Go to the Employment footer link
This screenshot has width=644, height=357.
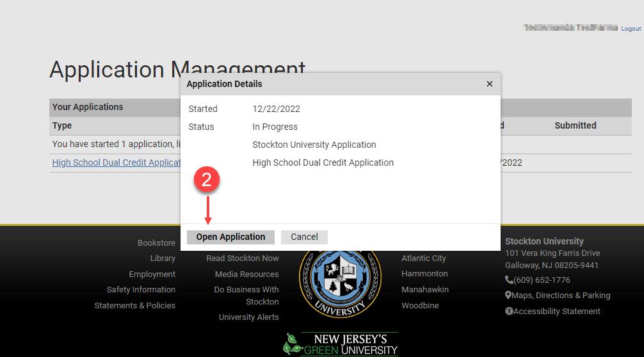pos(152,274)
